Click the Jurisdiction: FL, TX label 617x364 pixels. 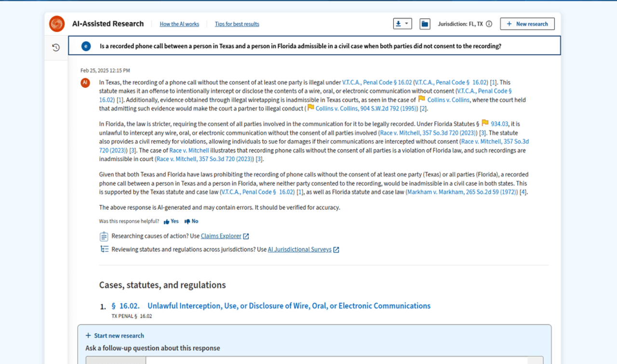pos(460,24)
